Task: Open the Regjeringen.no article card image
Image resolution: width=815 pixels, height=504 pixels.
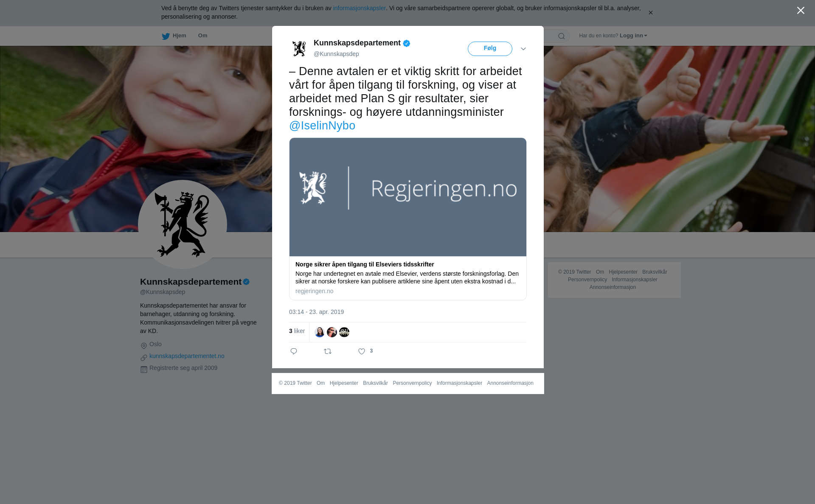Action: [x=408, y=197]
